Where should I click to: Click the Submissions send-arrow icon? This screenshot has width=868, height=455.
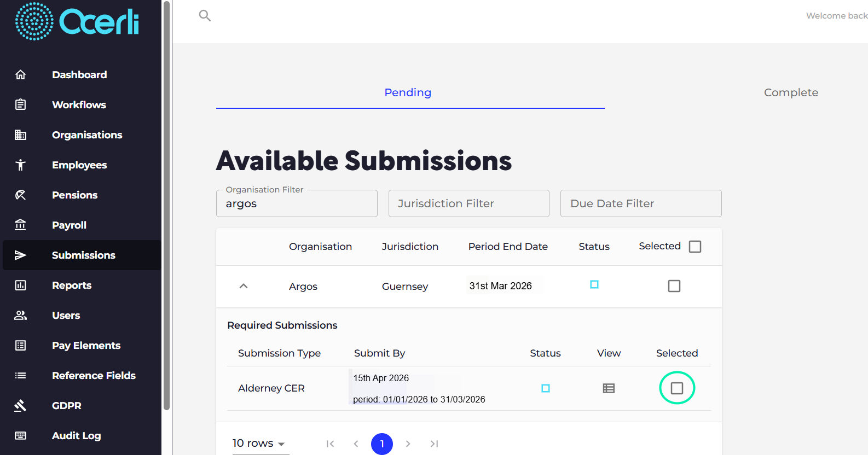(20, 255)
